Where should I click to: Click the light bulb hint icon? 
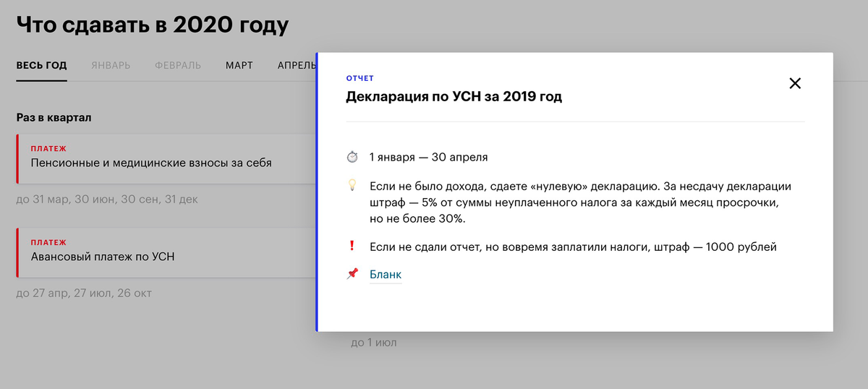pyautogui.click(x=352, y=186)
